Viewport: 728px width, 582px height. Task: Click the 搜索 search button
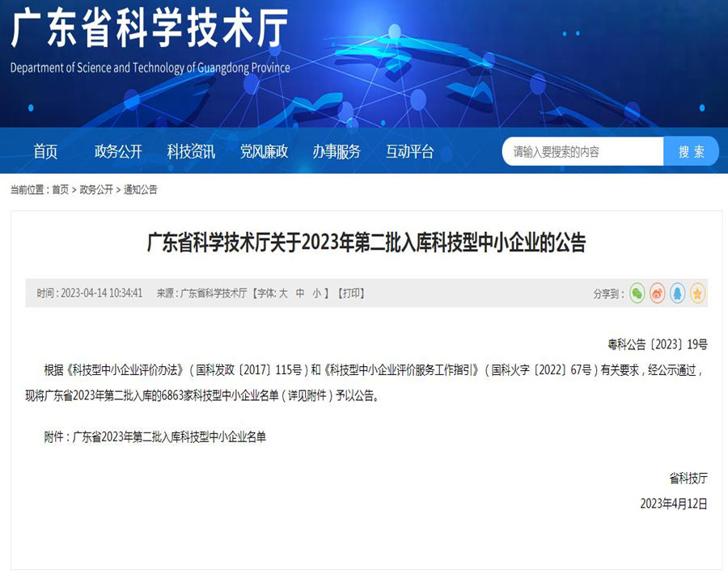click(x=692, y=150)
